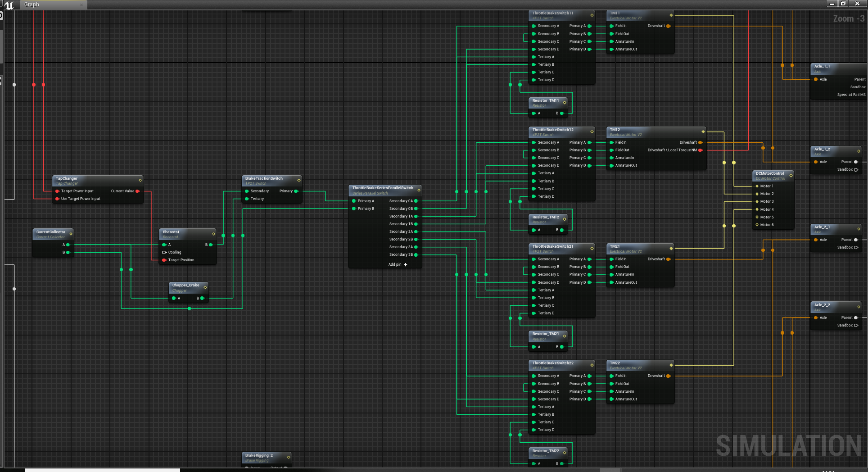Screen dimensions: 868x472
Task: Click the Cooling pin on Rheostat node
Action: point(164,252)
